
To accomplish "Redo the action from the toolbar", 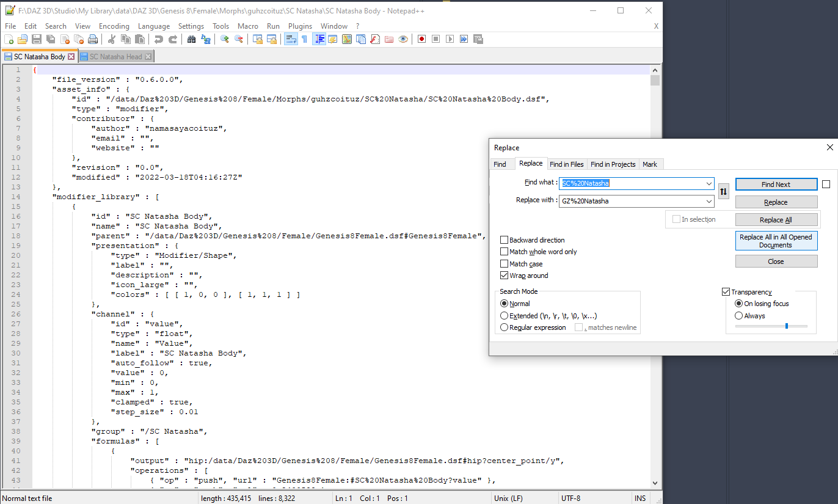I will tap(173, 39).
